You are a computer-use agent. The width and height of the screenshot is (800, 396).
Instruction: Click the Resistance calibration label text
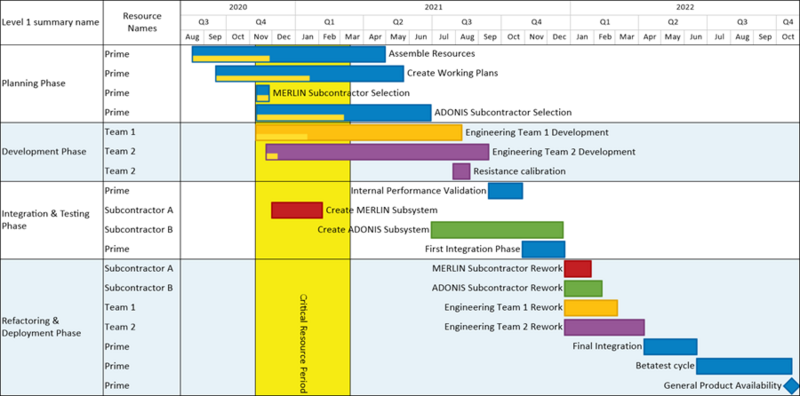(519, 171)
